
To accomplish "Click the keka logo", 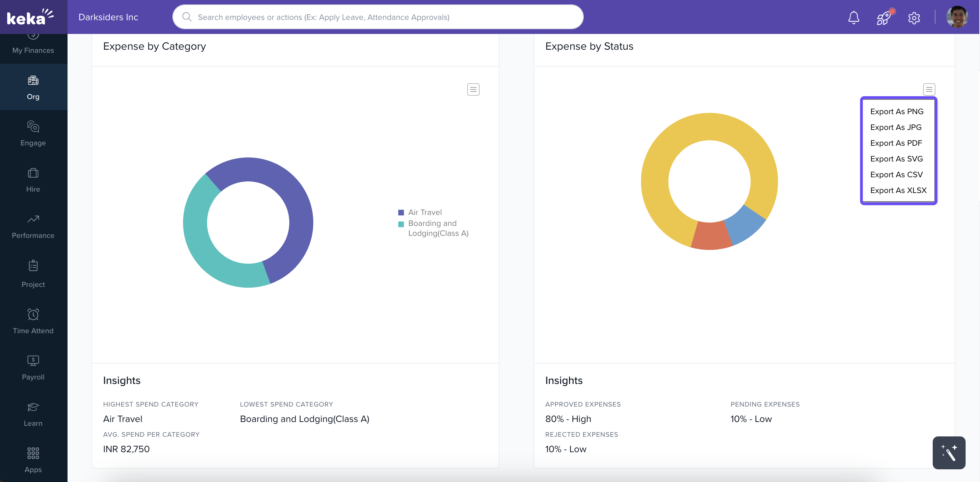I will point(31,17).
